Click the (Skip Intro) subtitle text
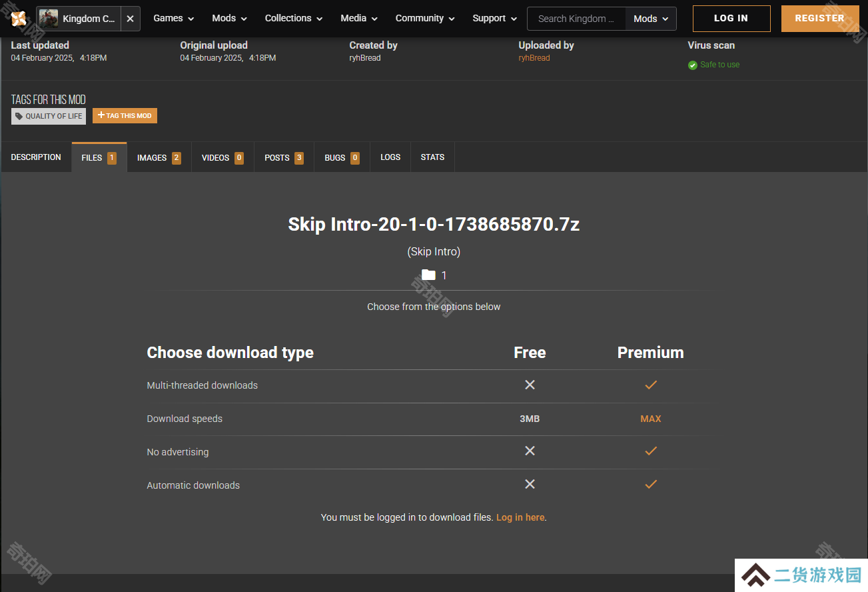Viewport: 868px width, 592px height. click(x=434, y=251)
